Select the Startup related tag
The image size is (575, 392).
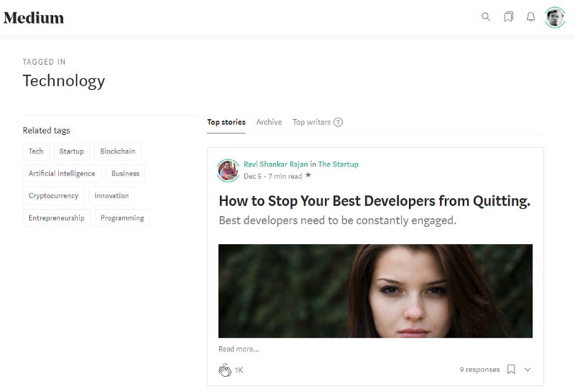71,151
